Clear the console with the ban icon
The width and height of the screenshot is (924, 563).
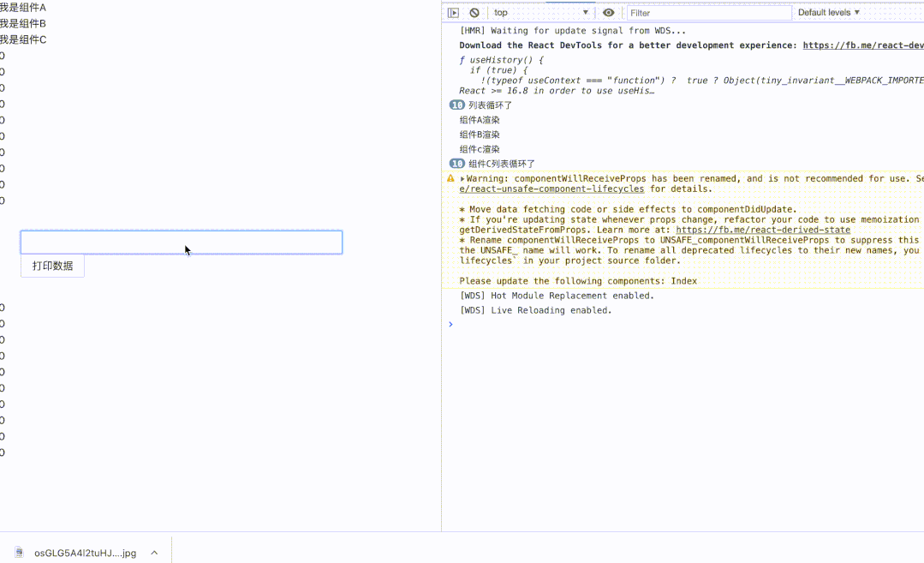[474, 12]
